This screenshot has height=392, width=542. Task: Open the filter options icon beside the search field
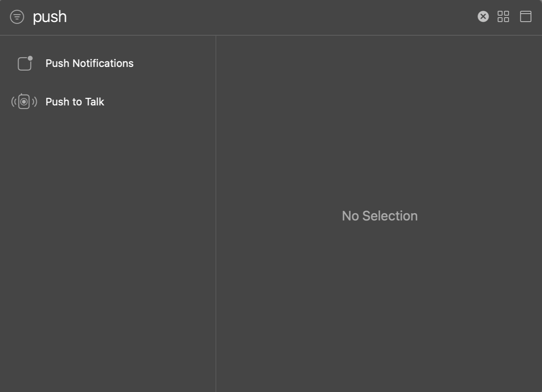[x=17, y=16]
